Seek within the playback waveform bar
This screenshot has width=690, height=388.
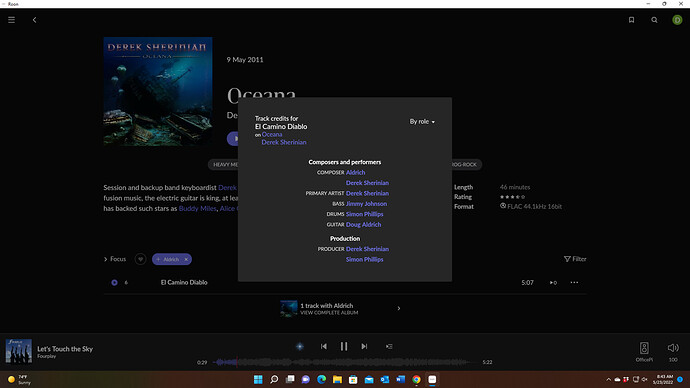[x=345, y=362]
